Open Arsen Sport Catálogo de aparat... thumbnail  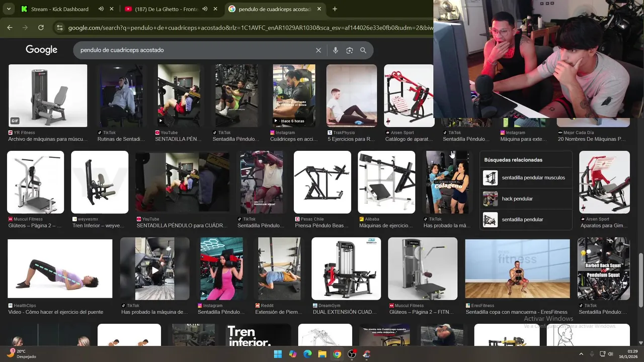click(409, 96)
